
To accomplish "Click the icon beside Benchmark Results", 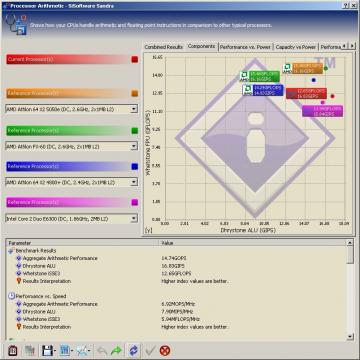I will [x=11, y=251].
